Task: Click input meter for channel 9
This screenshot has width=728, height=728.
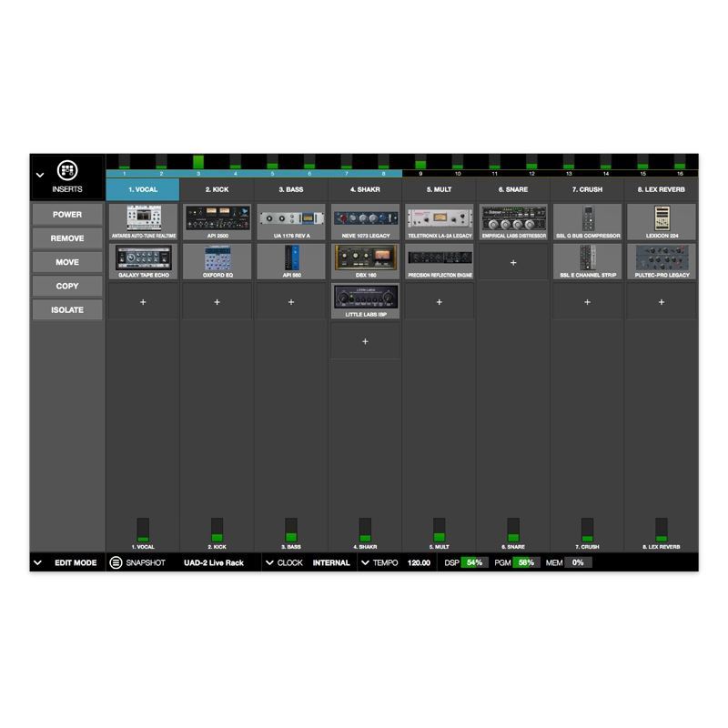Action: (420, 162)
